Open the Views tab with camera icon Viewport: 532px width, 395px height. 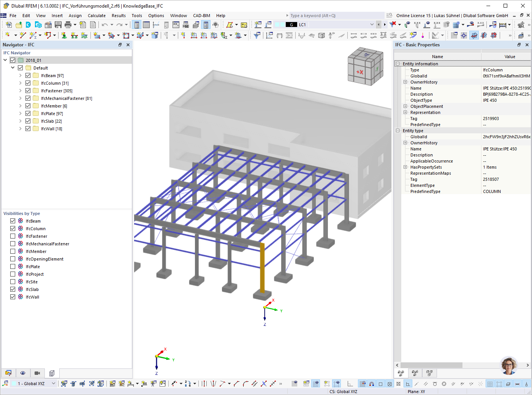coord(37,373)
